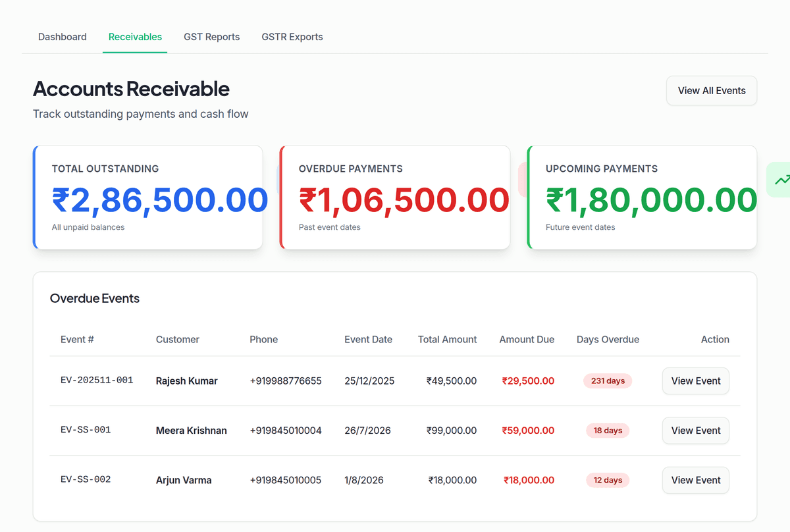Switch to GST Reports tab
The width and height of the screenshot is (790, 532).
click(211, 37)
